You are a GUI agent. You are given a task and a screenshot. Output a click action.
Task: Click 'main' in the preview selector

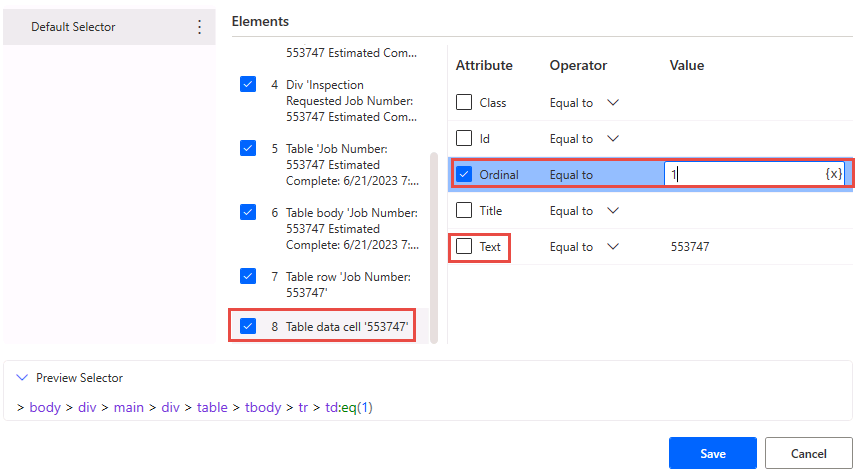128,407
